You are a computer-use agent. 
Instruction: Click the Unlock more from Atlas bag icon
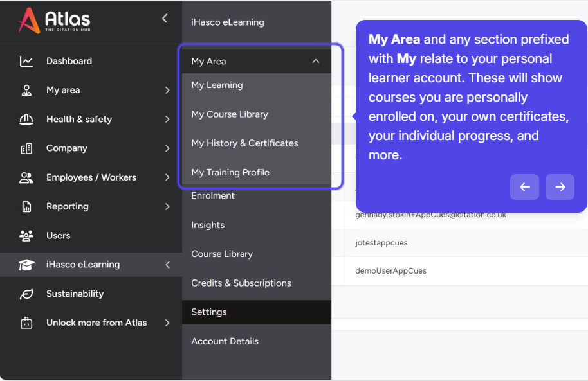pyautogui.click(x=26, y=323)
